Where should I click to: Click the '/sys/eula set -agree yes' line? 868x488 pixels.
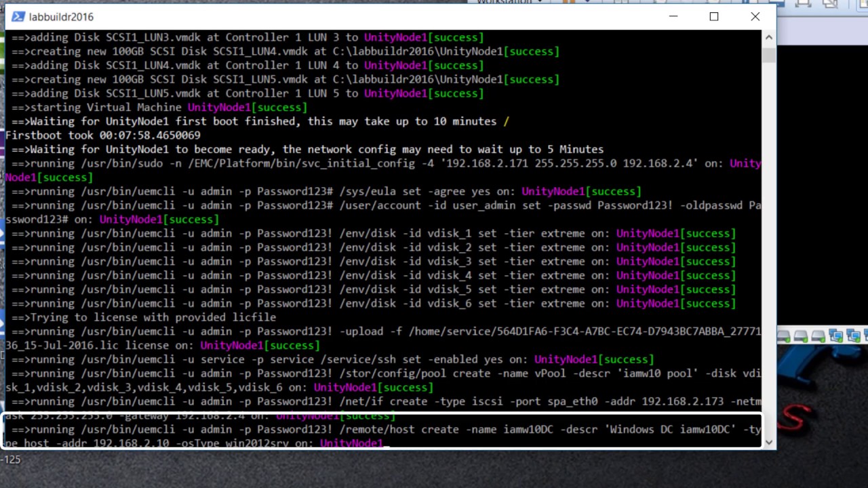[x=326, y=192]
